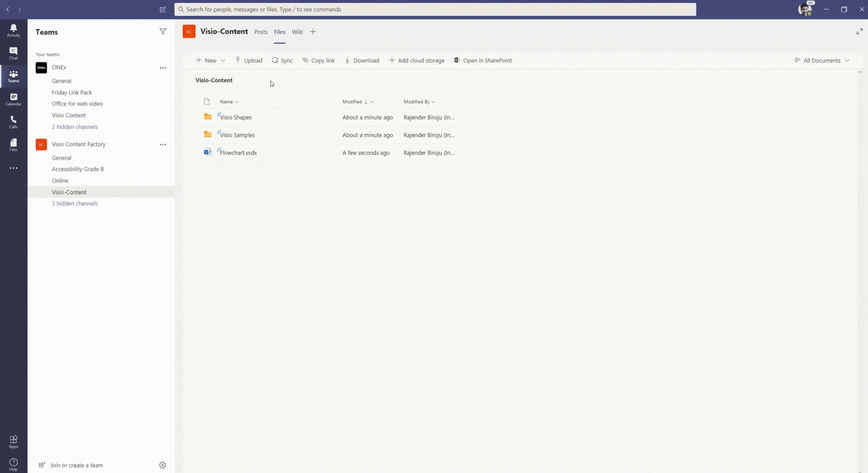Click the Sync button
868x473 pixels.
point(282,60)
